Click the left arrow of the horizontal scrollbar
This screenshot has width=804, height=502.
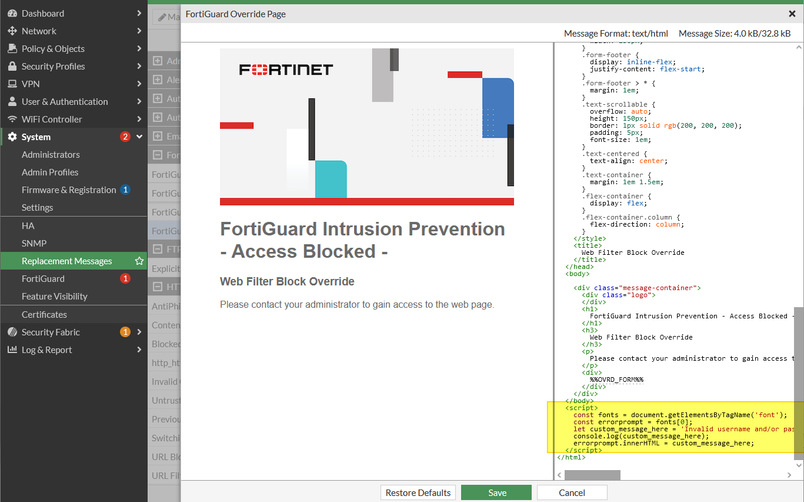coord(559,475)
